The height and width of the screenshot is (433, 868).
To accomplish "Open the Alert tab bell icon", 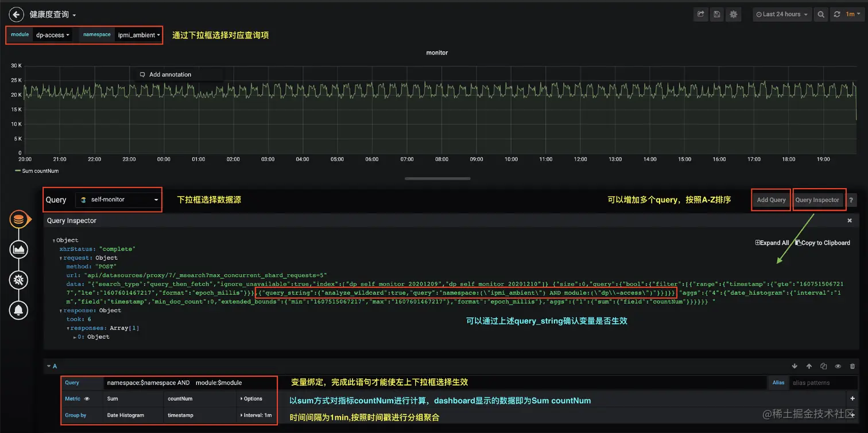I will [x=19, y=310].
